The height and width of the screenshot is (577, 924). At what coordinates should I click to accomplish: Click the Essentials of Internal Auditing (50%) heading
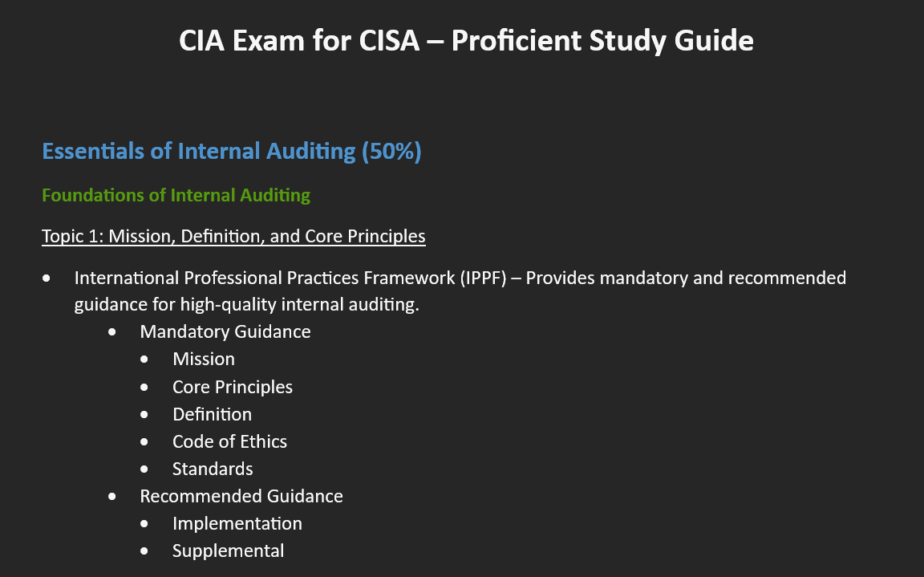click(232, 151)
